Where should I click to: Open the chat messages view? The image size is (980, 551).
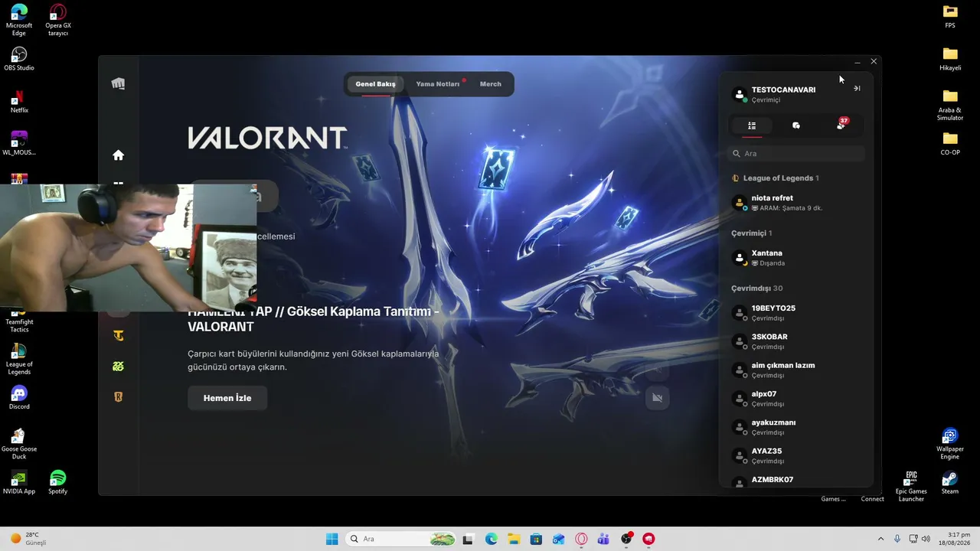click(796, 126)
